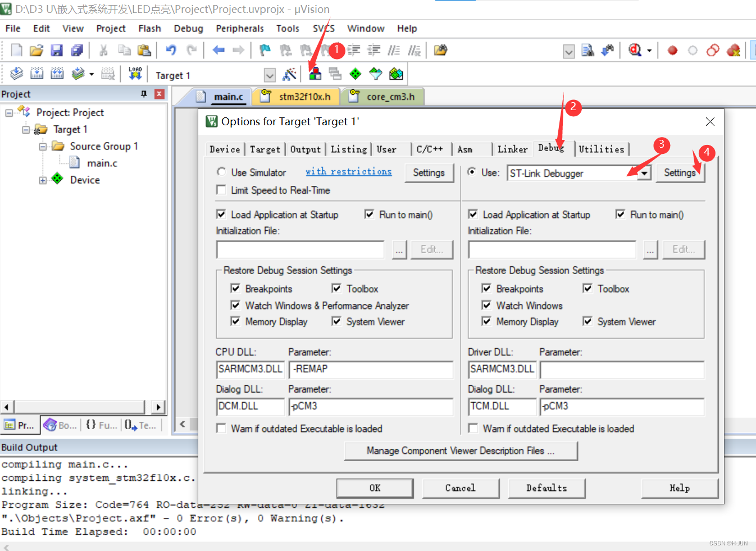Enable Limit Speed to Real-Time
The height and width of the screenshot is (551, 756).
pyautogui.click(x=221, y=190)
